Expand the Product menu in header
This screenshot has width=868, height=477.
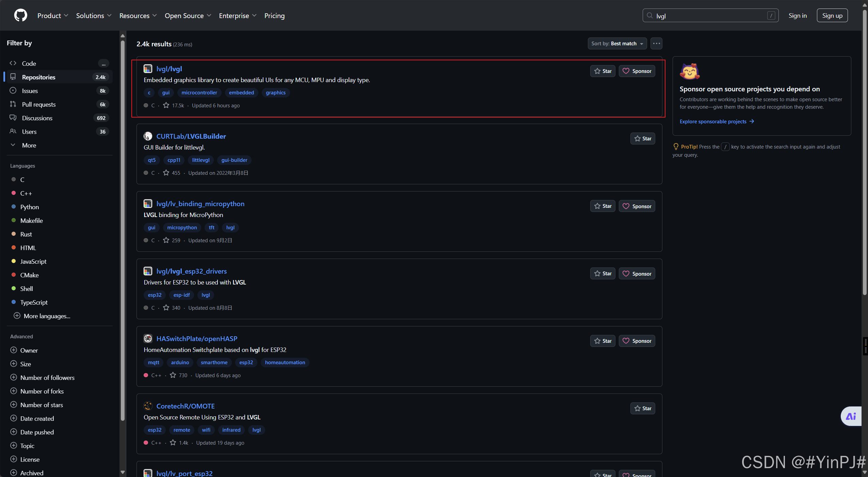coord(53,16)
